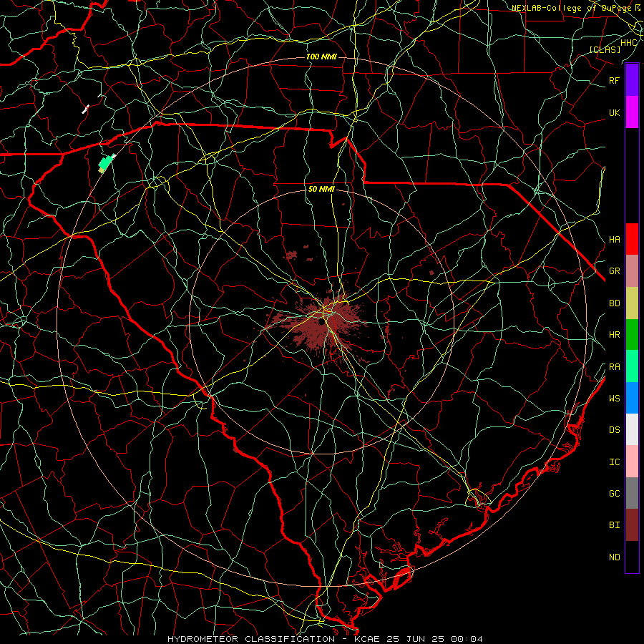Screen dimensions: 644x644
Task: Click the "RA" legend label
Action: tap(614, 367)
